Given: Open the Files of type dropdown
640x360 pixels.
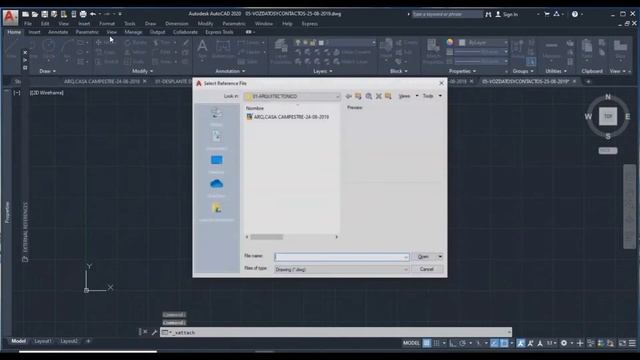Looking at the screenshot, I should 342,269.
